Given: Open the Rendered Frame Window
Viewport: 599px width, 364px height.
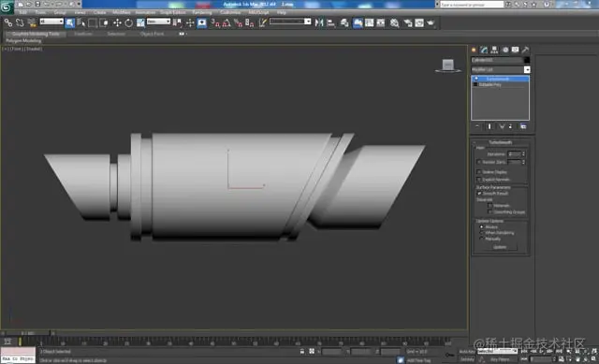Looking at the screenshot, I should tap(419, 22).
